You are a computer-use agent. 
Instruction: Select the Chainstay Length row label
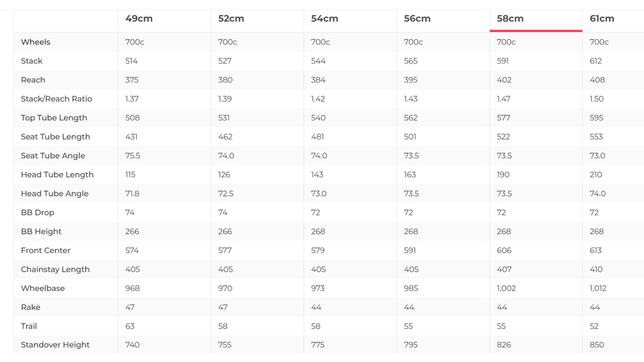click(55, 269)
